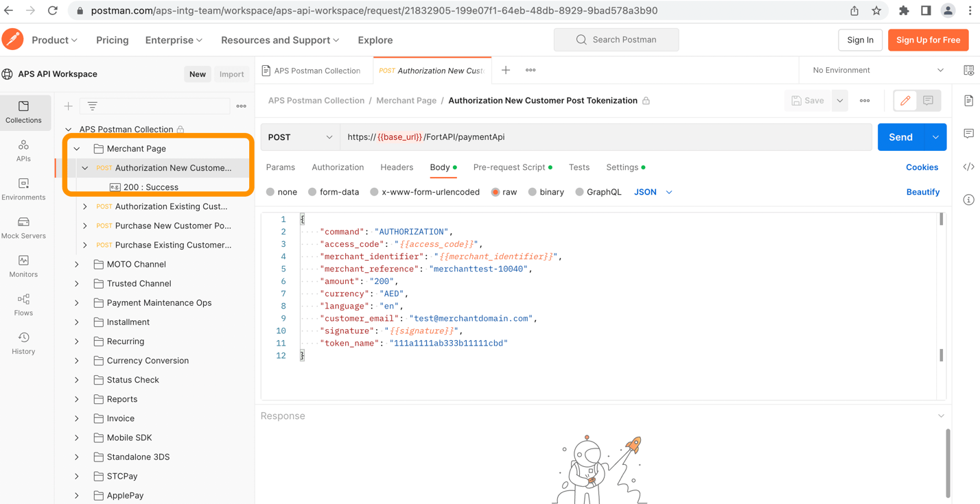980x504 pixels.
Task: Open the Flows sidebar icon
Action: 23,304
